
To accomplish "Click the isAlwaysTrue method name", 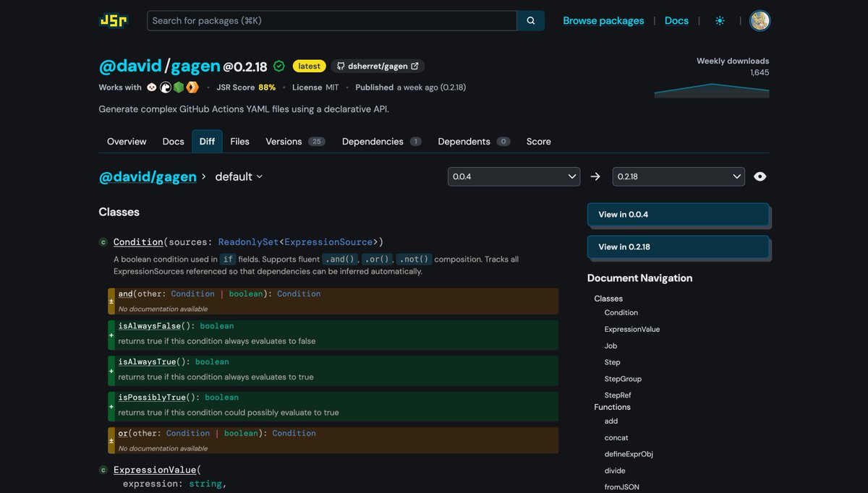I will (x=148, y=362).
